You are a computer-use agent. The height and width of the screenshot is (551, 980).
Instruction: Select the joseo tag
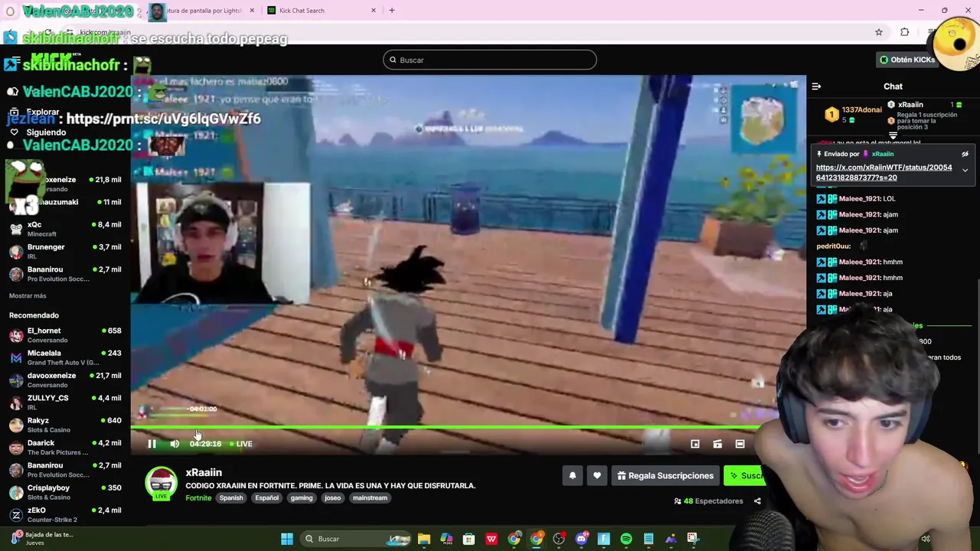point(332,498)
